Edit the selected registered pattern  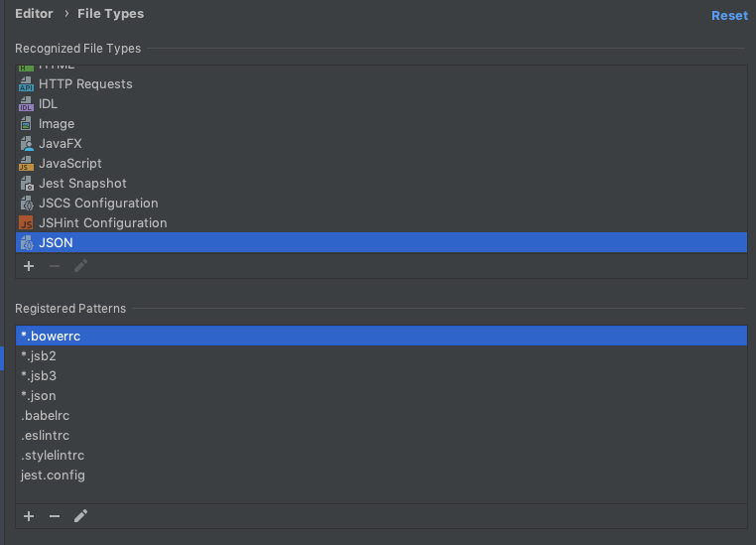80,516
